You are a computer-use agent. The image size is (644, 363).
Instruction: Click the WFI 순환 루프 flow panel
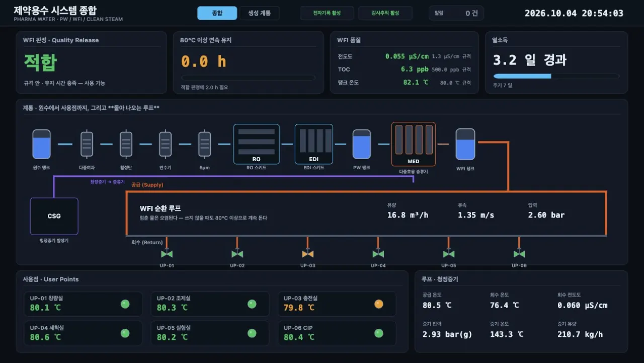point(366,213)
